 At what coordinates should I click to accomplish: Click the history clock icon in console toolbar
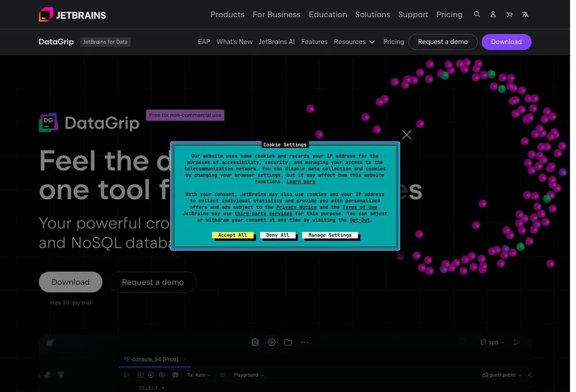click(140, 375)
